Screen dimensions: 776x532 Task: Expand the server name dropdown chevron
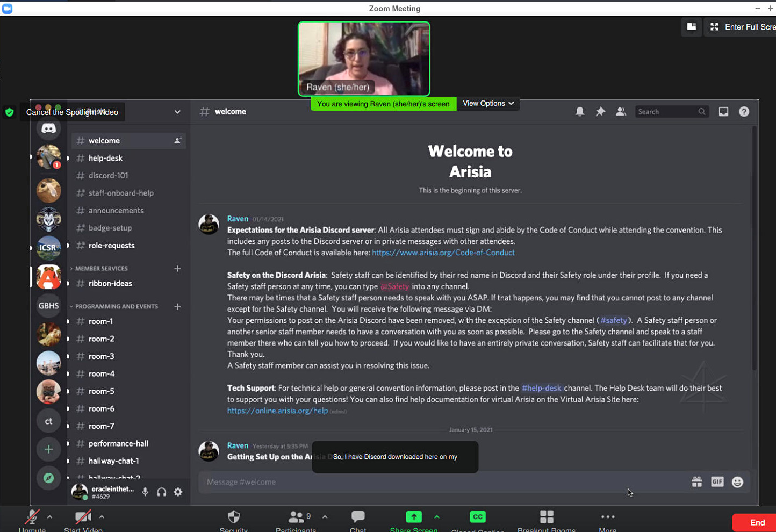(x=177, y=112)
